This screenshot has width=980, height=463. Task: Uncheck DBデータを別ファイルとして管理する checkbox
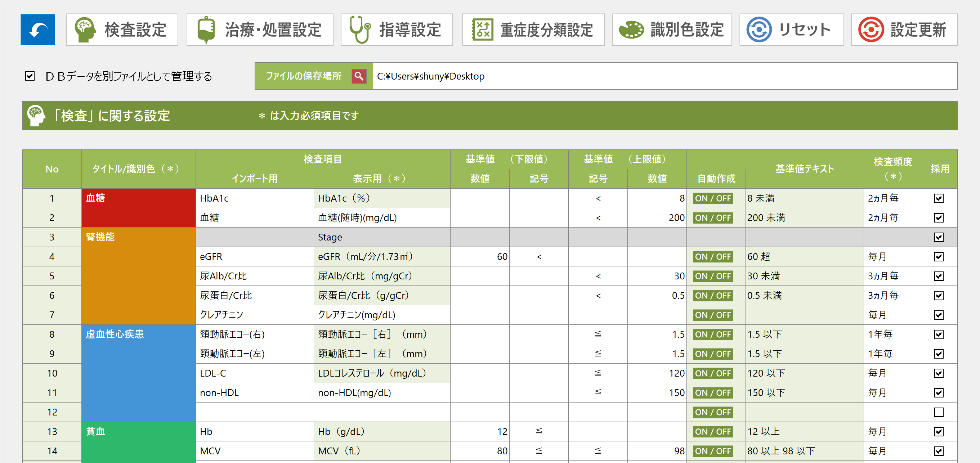30,76
